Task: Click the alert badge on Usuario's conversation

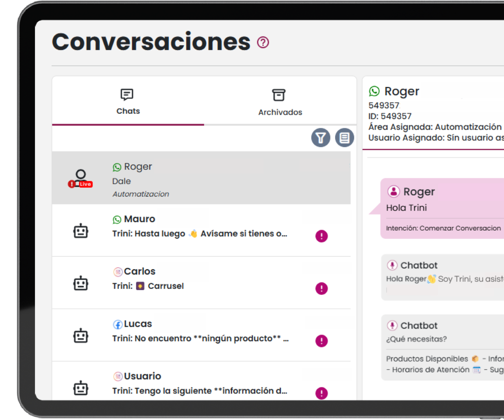Action: pos(322,393)
